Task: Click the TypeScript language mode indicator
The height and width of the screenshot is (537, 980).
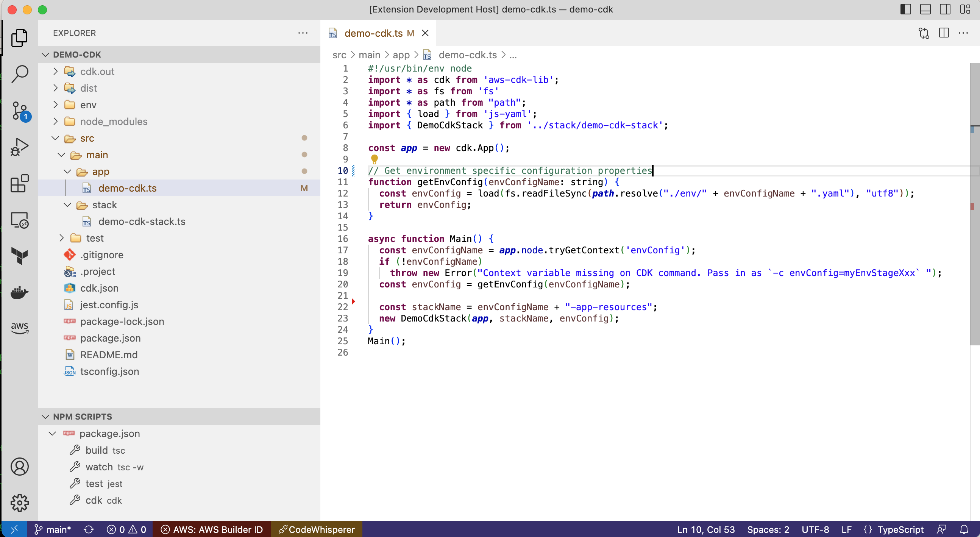Action: pos(900,529)
